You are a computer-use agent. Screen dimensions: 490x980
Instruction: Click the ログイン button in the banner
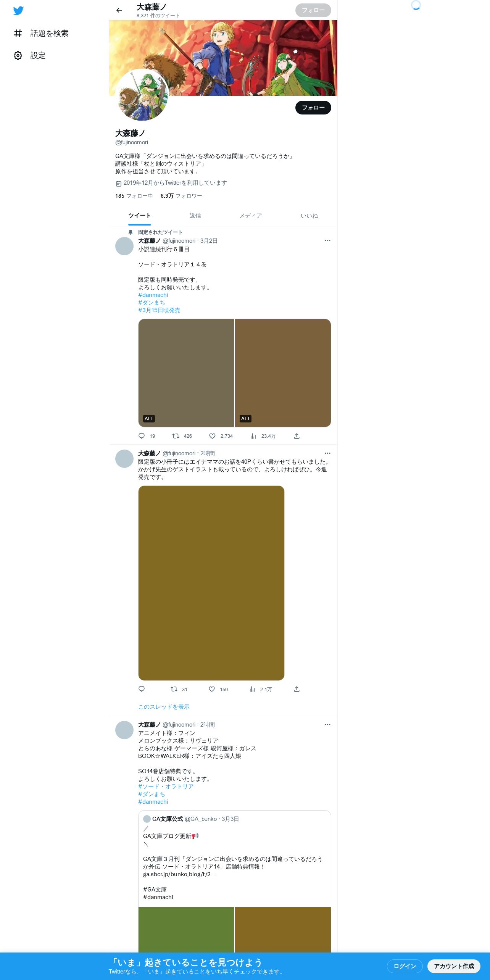point(405,966)
